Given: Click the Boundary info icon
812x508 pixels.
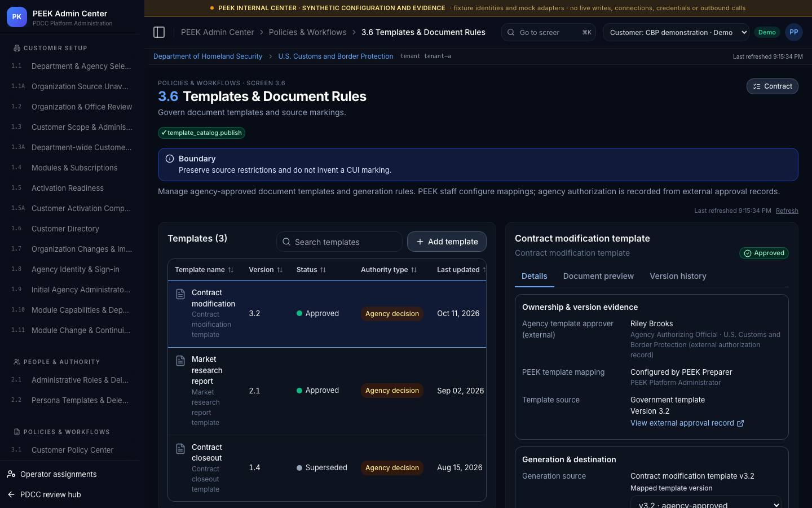Looking at the screenshot, I should coord(170,159).
